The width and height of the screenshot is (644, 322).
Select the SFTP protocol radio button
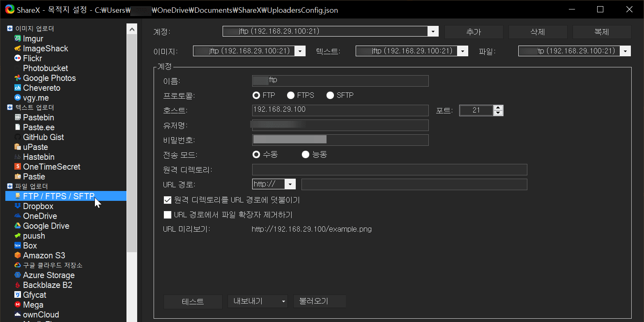pos(330,95)
